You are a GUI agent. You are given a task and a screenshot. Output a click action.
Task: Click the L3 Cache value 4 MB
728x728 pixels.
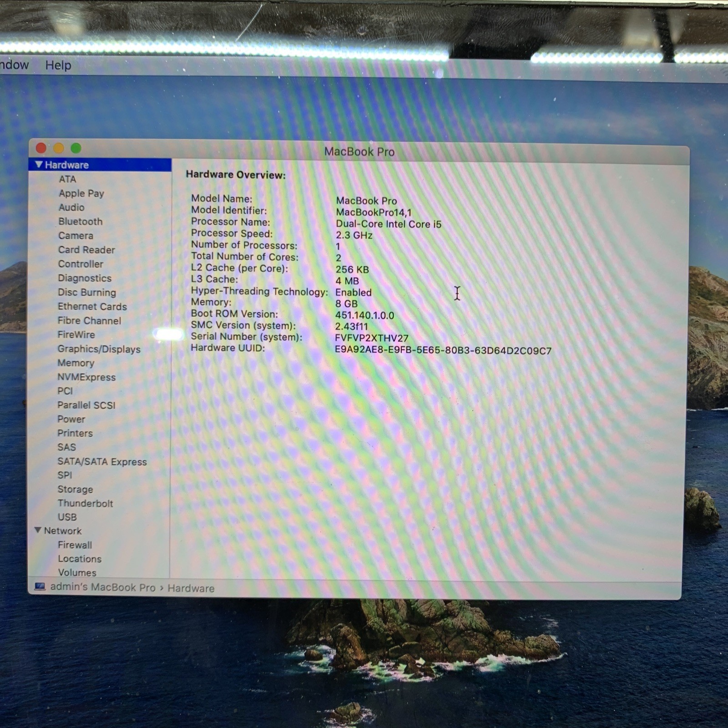tap(347, 281)
